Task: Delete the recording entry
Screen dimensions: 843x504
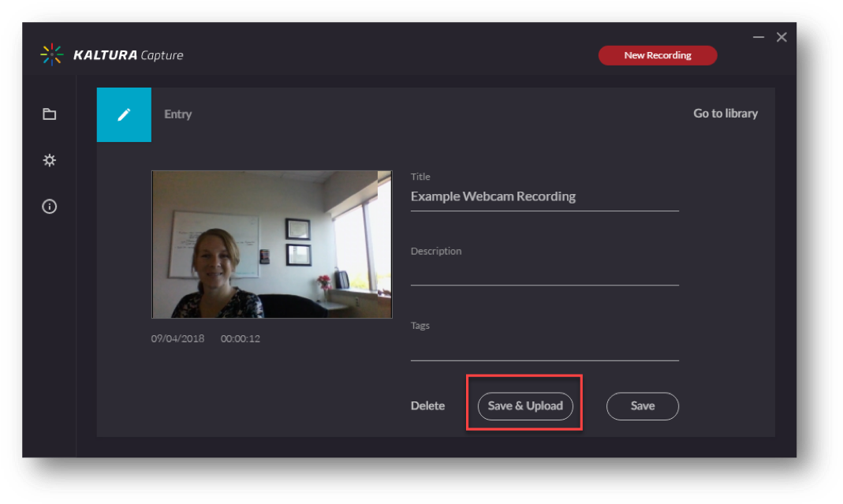Action: 427,406
